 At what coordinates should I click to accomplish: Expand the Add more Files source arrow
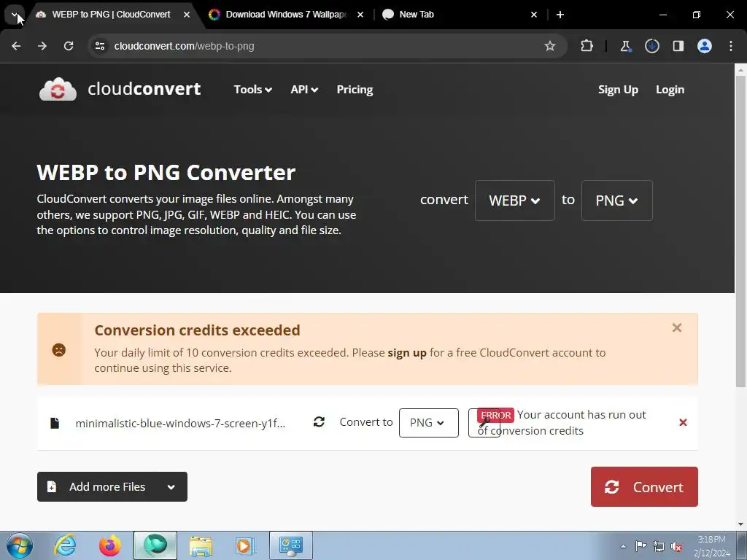click(x=171, y=486)
